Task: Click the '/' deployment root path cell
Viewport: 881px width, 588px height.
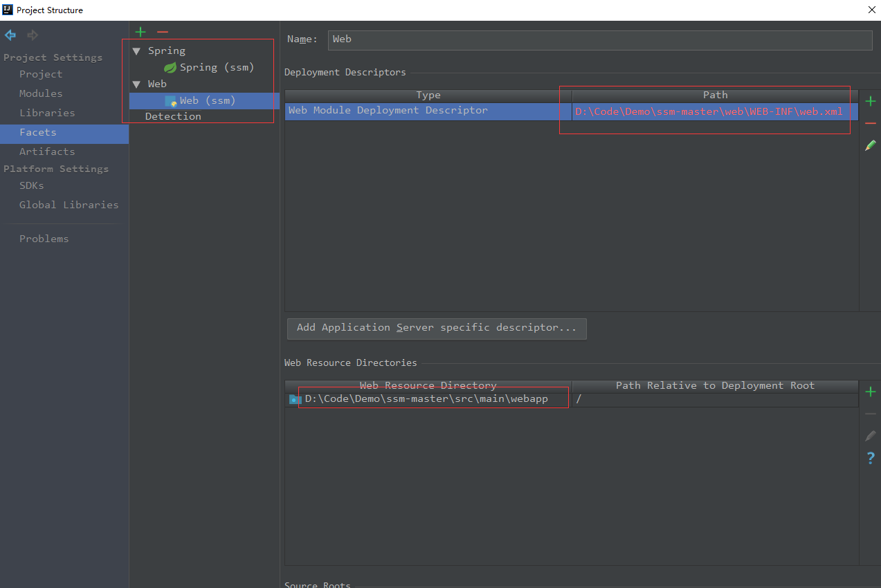Action: point(716,399)
